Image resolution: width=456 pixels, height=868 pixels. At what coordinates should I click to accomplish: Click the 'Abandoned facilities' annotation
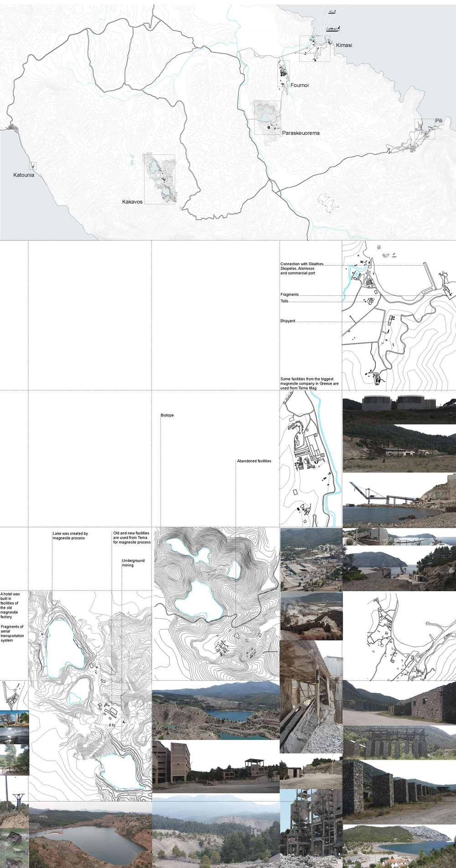254,461
